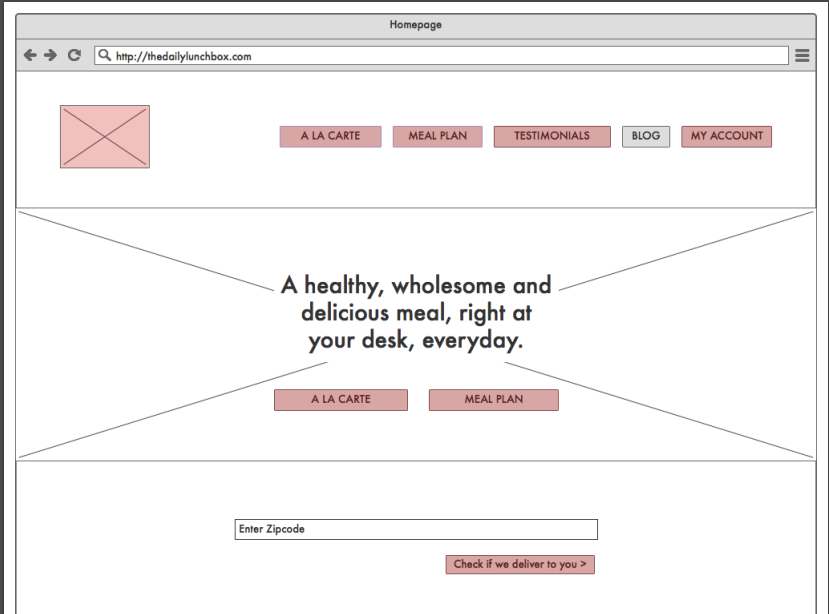This screenshot has width=829, height=614.
Task: Click the thedailylunchbox.com address bar
Action: click(441, 56)
